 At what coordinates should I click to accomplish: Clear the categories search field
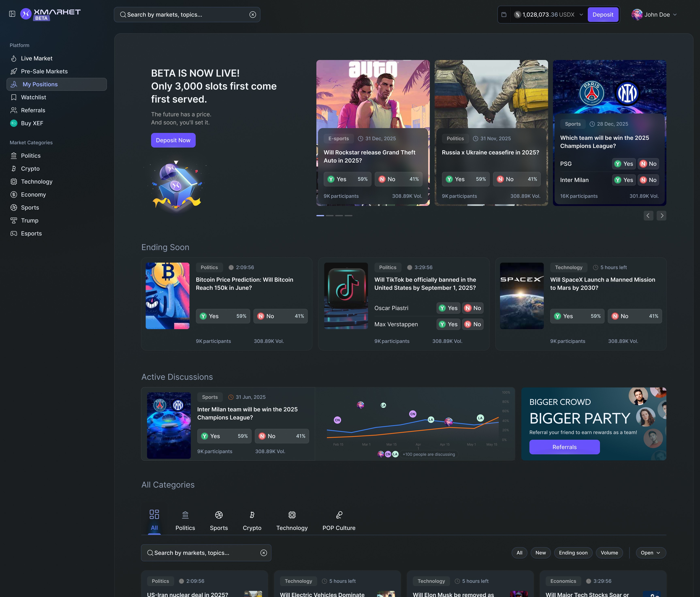[264, 553]
